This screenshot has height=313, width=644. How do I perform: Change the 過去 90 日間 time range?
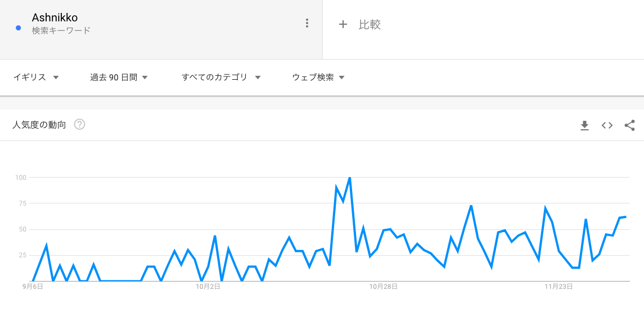point(119,78)
